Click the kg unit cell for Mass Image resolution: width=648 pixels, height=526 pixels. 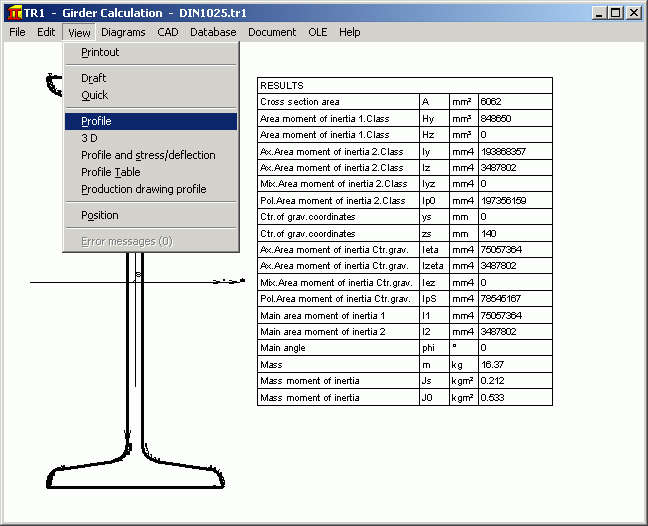pos(464,365)
